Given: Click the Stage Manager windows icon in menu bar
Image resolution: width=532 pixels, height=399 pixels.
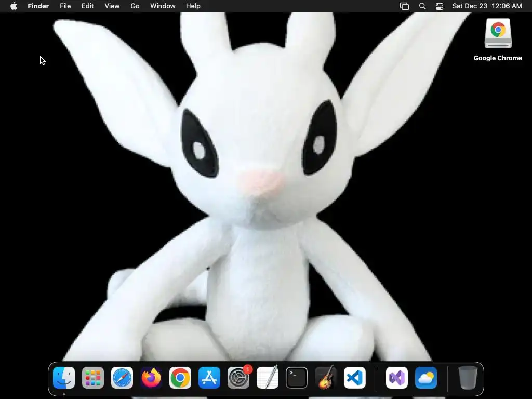Looking at the screenshot, I should (404, 6).
